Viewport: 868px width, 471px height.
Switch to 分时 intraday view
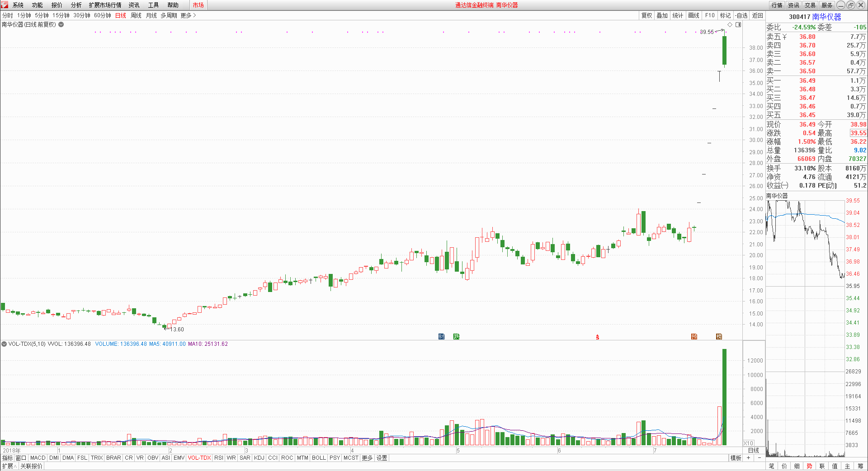tap(8, 15)
